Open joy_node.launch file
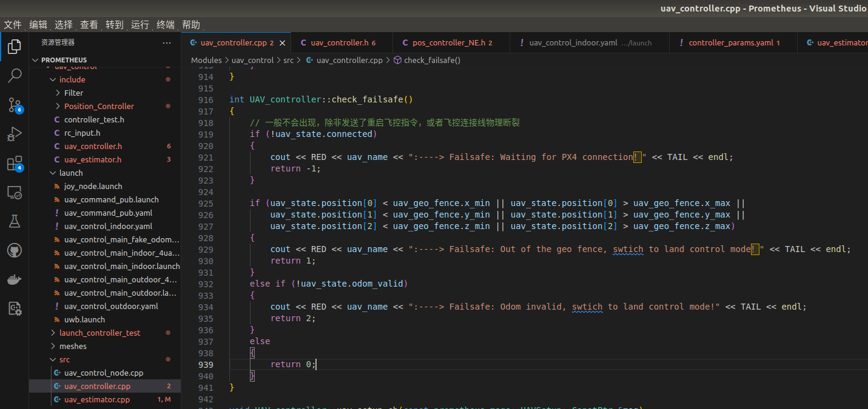The width and height of the screenshot is (868, 409). [x=105, y=186]
